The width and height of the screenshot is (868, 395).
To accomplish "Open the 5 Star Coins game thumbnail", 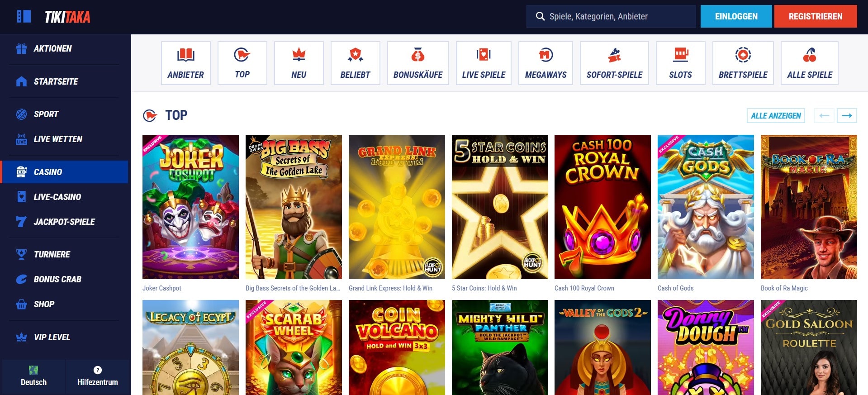I will pyautogui.click(x=500, y=207).
